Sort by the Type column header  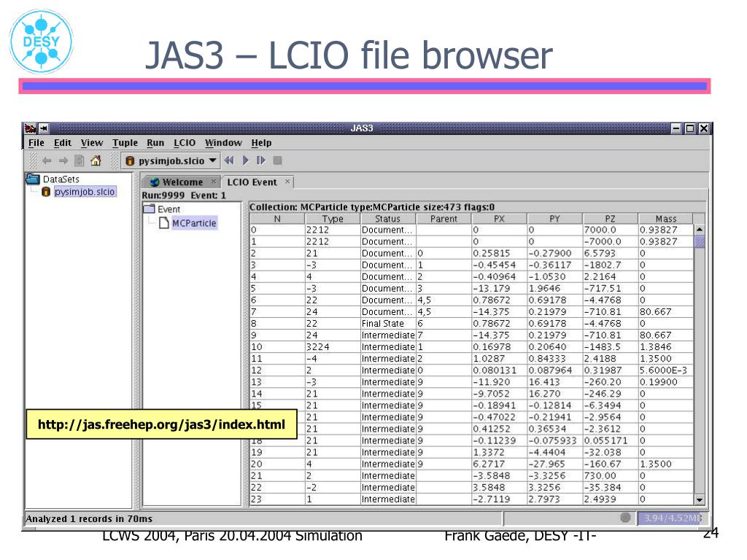pos(333,219)
